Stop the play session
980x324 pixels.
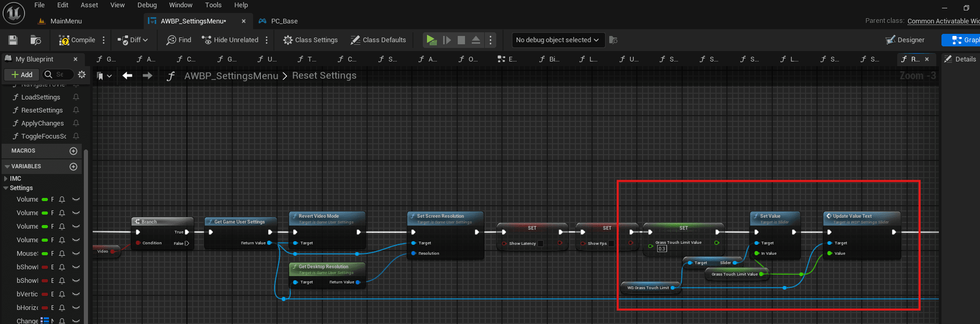[x=461, y=40]
